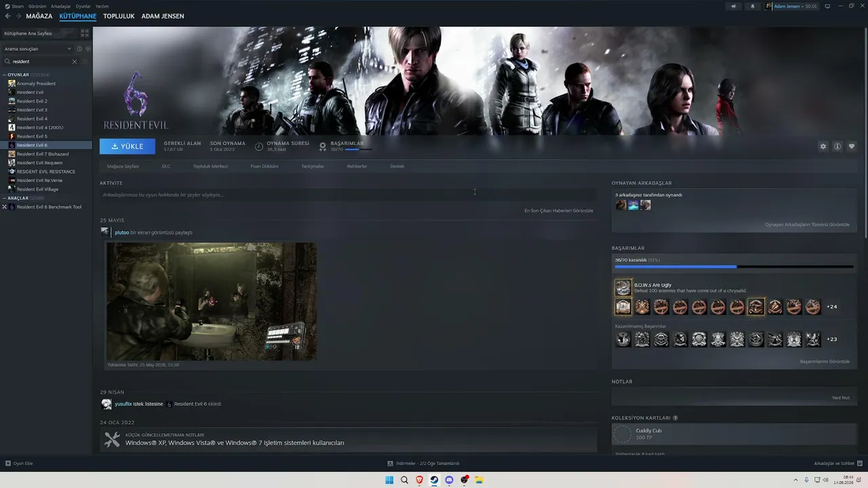Click plutoo's avatar in the activity feed
Image resolution: width=868 pixels, height=488 pixels.
click(105, 232)
